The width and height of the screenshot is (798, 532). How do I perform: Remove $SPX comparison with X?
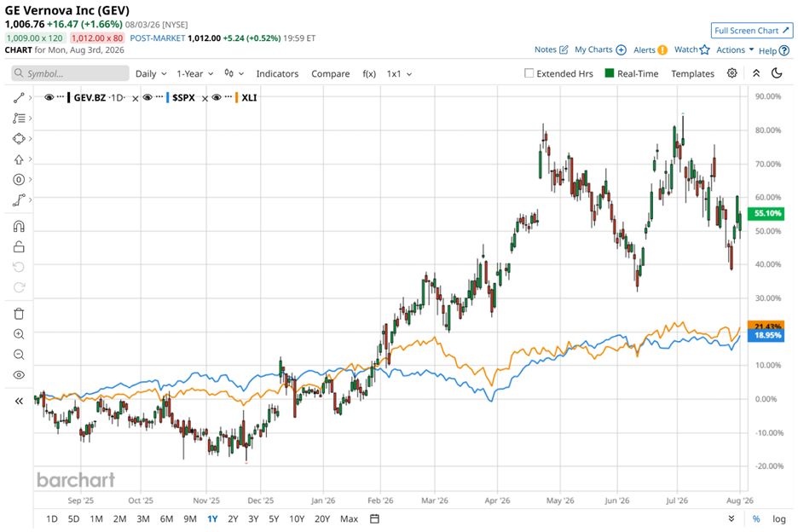point(205,99)
